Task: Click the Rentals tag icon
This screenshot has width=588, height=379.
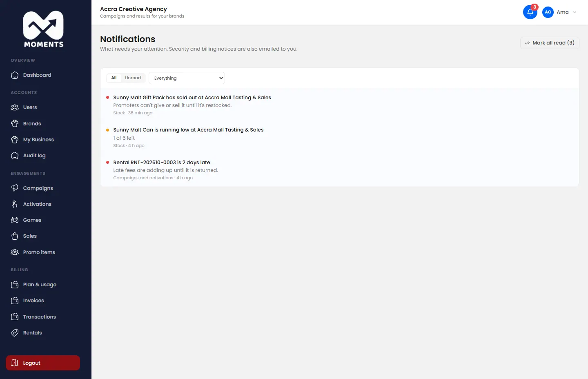Action: (15, 333)
